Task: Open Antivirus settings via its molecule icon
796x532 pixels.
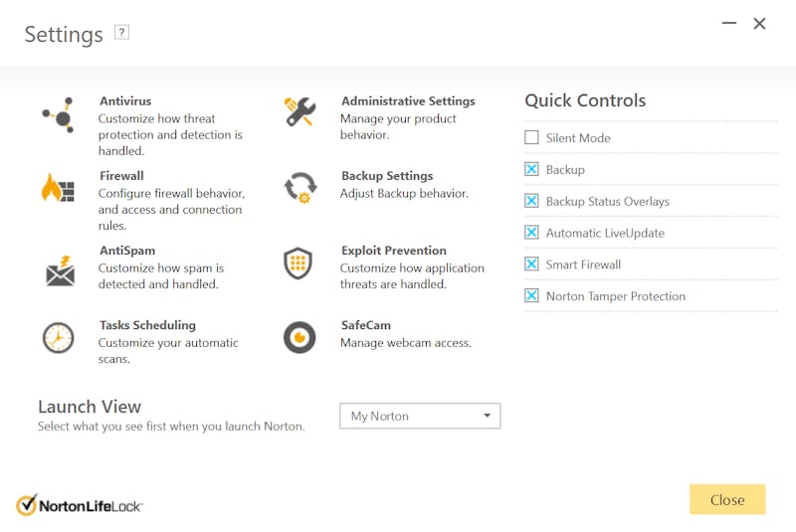Action: click(x=59, y=115)
